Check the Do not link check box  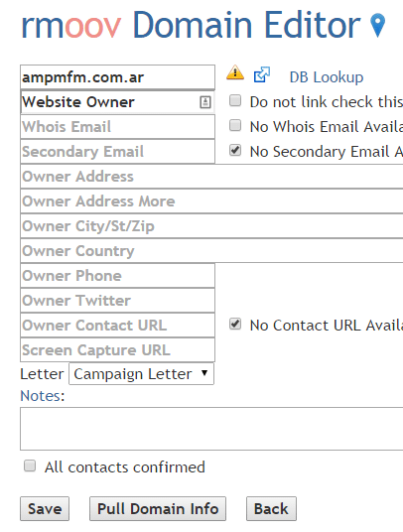coord(235,101)
